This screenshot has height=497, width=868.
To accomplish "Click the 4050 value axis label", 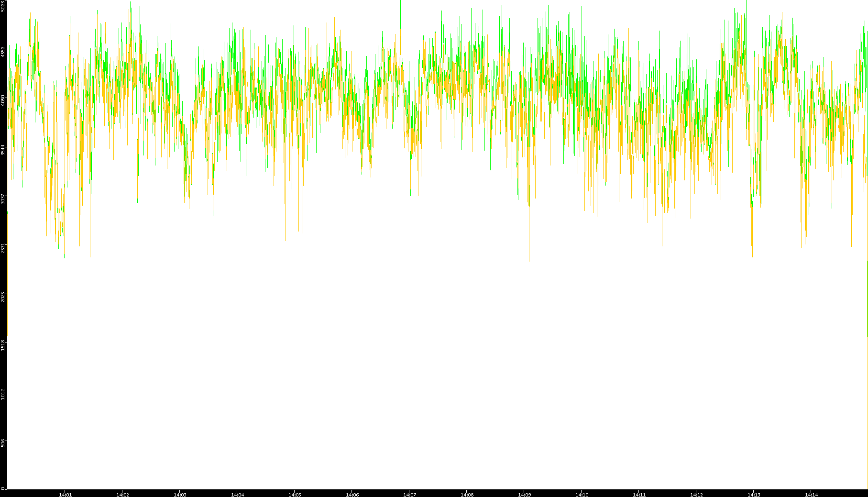I will (3, 100).
